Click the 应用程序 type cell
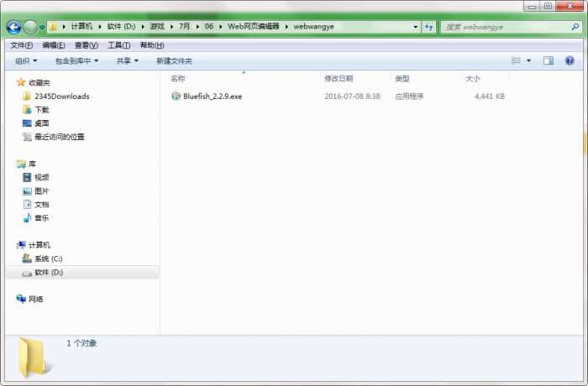 coord(409,96)
